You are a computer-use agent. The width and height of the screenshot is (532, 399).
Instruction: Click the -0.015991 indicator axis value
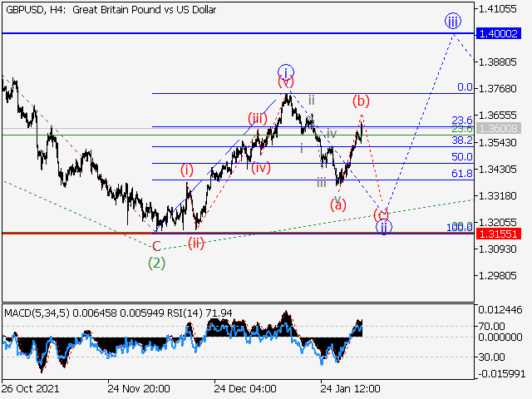(x=502, y=374)
